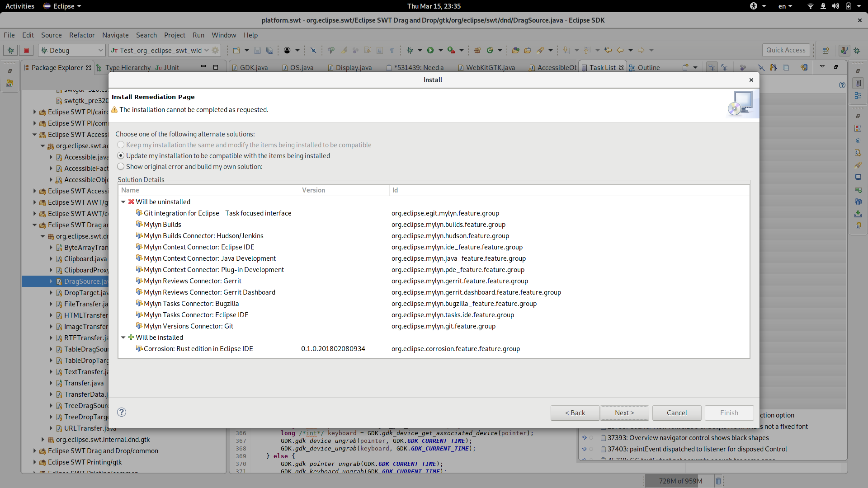Viewport: 868px width, 488px height.
Task: Click the Last Edit Location arrow icon
Action: point(608,50)
